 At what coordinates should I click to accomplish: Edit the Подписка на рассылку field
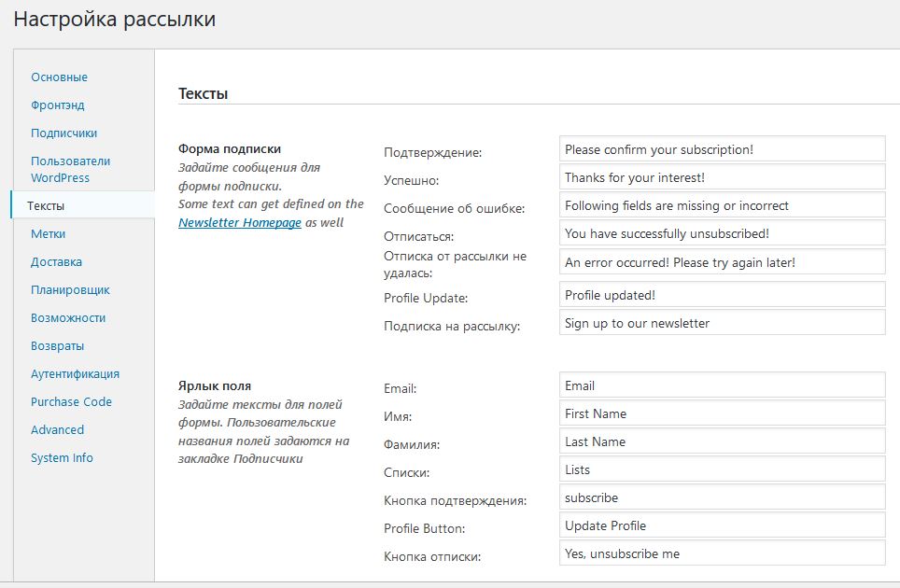722,323
